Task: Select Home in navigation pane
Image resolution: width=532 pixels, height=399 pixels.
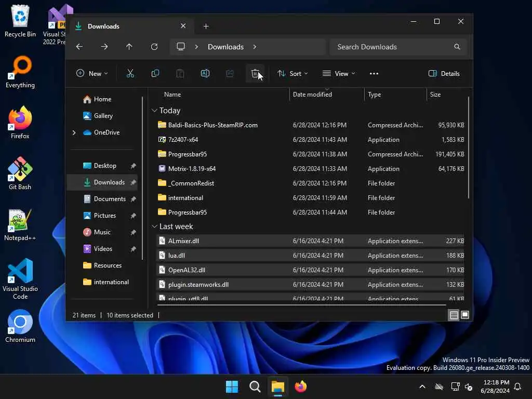Action: coord(102,99)
